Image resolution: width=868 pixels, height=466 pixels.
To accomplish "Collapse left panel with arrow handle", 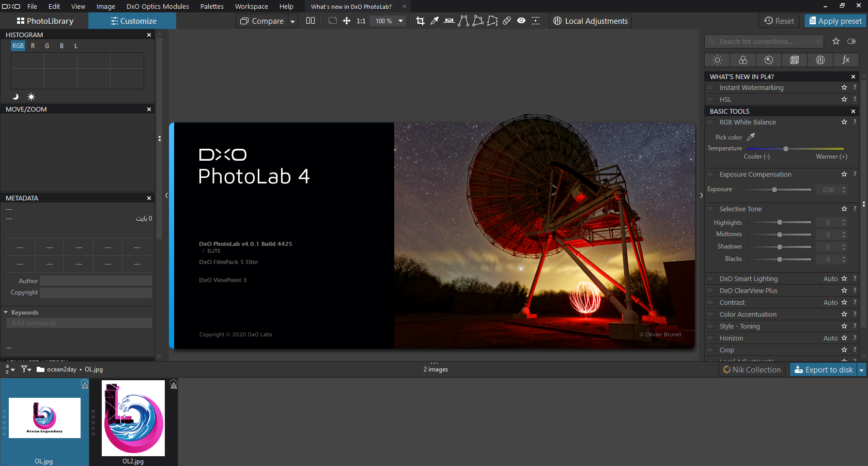I will [166, 195].
